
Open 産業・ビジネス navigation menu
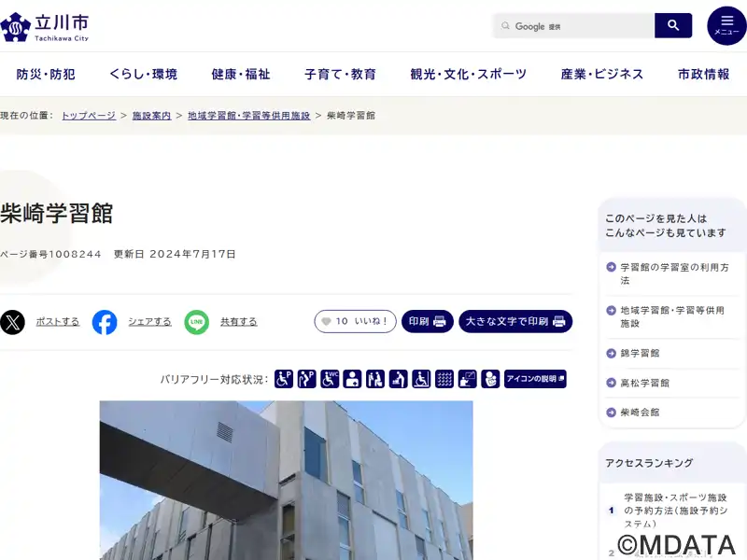(x=602, y=75)
